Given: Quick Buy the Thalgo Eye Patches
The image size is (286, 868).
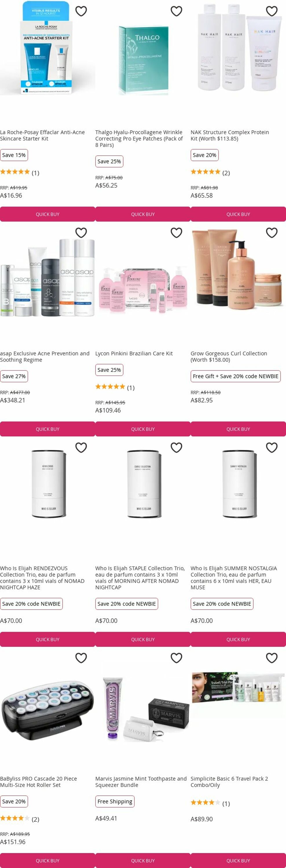Looking at the screenshot, I should pyautogui.click(x=143, y=214).
